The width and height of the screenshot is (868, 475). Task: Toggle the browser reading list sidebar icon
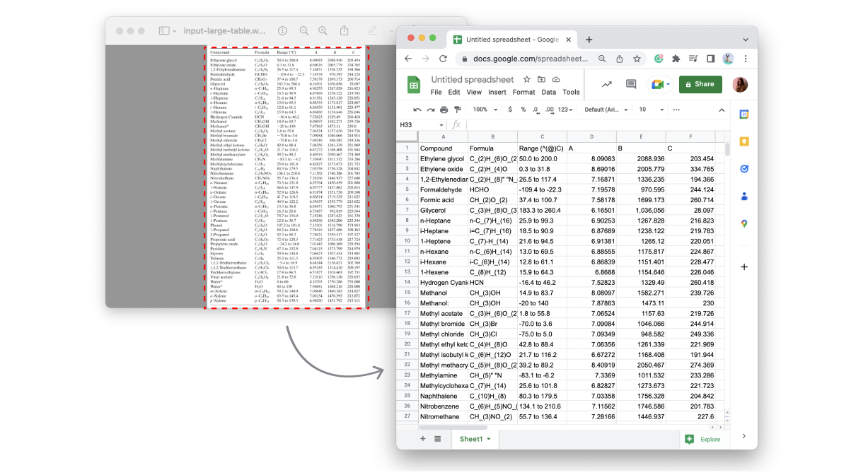pyautogui.click(x=711, y=59)
